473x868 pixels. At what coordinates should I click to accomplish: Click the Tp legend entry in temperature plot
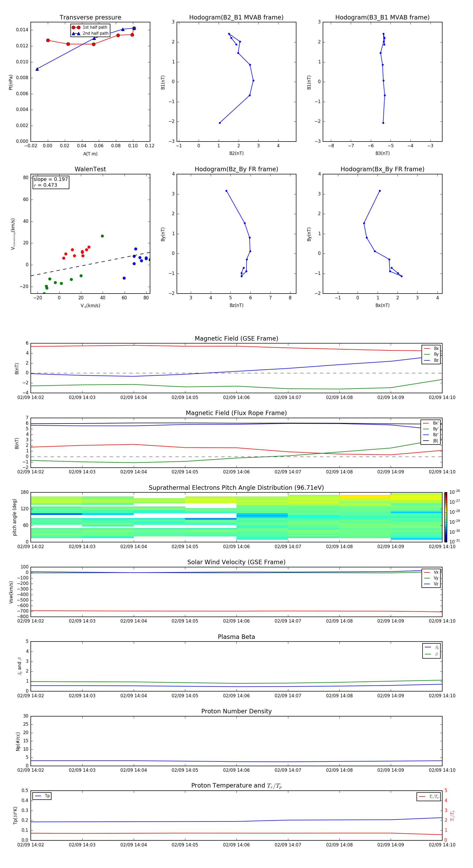click(42, 796)
